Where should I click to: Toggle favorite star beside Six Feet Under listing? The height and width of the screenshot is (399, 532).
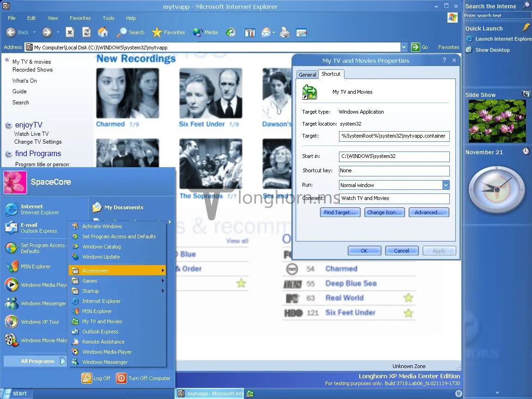(x=409, y=313)
